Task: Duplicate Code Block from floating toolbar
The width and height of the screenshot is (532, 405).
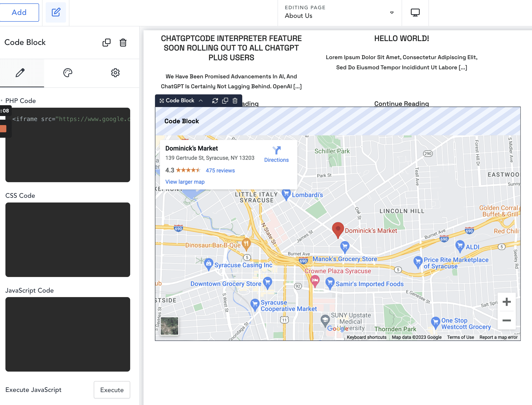Action: pyautogui.click(x=225, y=100)
